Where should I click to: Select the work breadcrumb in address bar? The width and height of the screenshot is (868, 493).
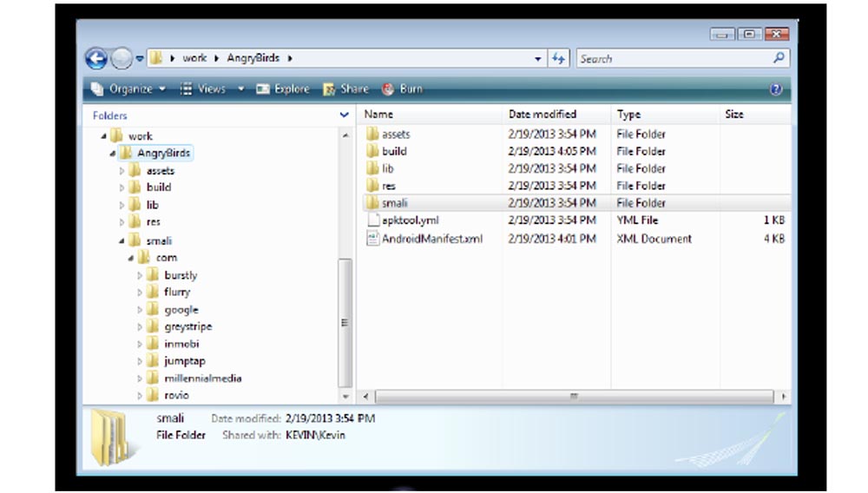[x=194, y=58]
